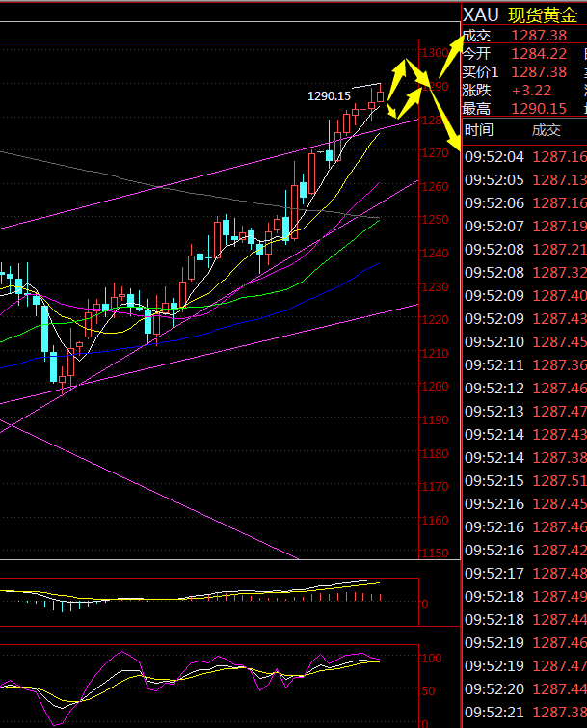
Task: Click the 1180 price axis label
Action: click(x=435, y=453)
